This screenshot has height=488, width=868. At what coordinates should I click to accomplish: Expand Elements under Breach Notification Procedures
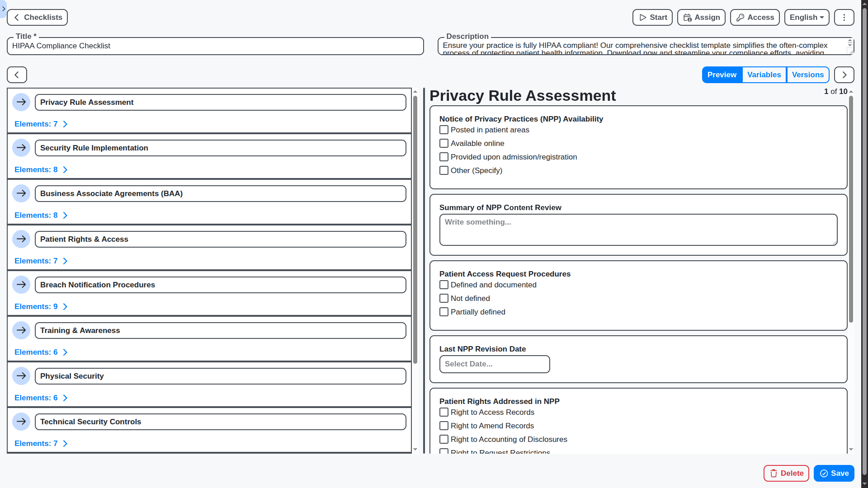point(41,306)
